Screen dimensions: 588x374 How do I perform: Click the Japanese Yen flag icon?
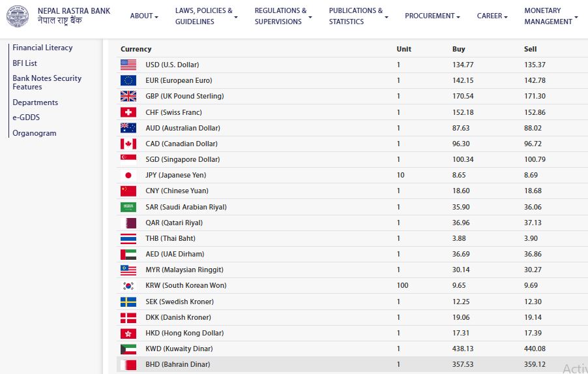pos(128,176)
